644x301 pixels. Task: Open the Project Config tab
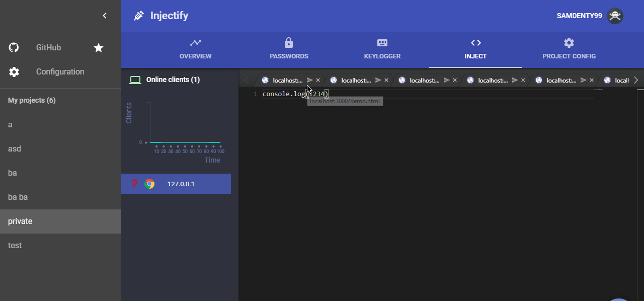click(569, 49)
